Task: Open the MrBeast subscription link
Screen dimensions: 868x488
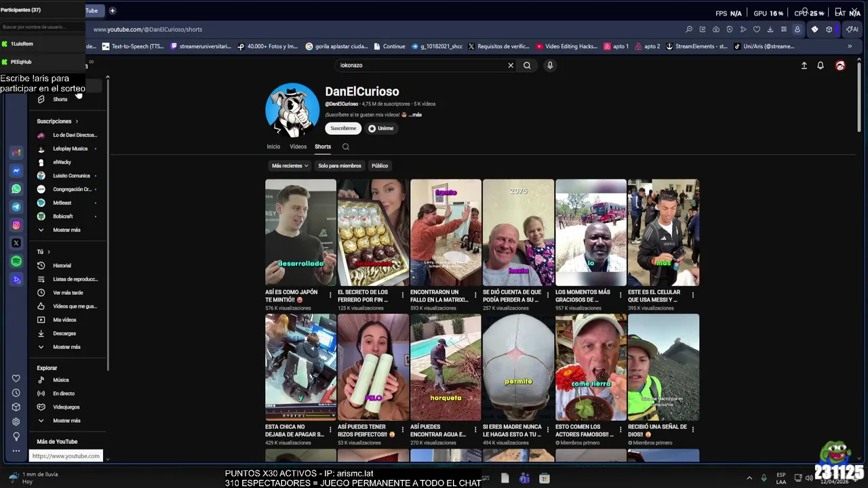Action: (62, 203)
